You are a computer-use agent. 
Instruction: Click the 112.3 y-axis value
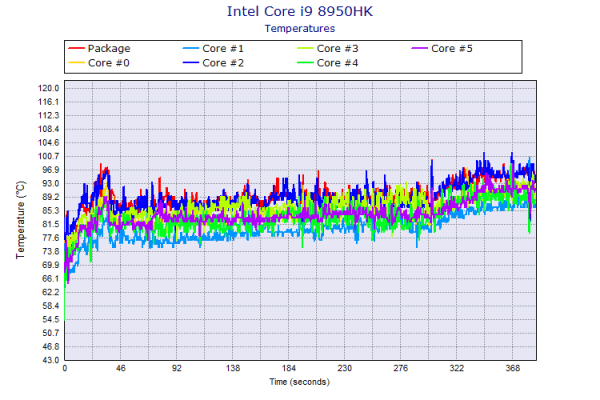pos(49,116)
